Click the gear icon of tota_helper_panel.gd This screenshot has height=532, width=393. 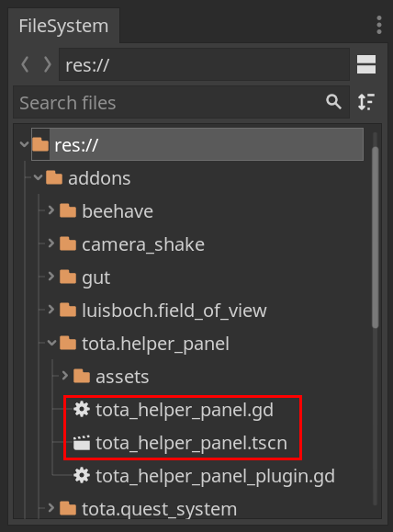point(82,409)
